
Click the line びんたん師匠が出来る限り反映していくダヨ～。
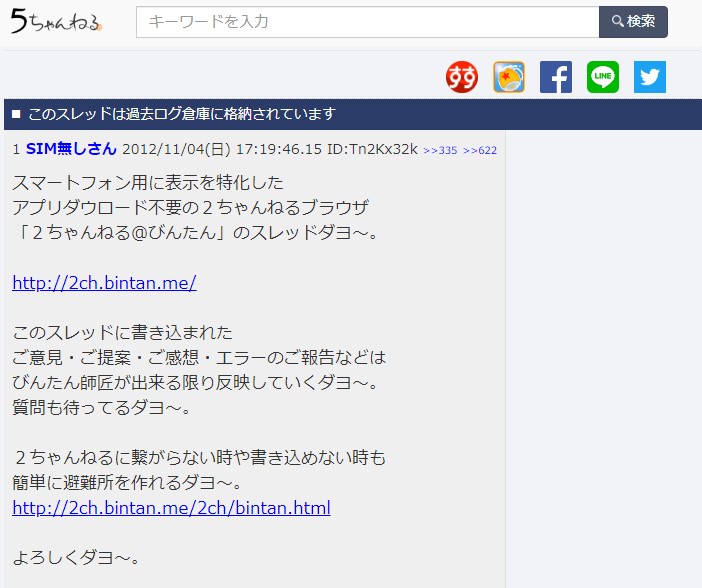195,383
